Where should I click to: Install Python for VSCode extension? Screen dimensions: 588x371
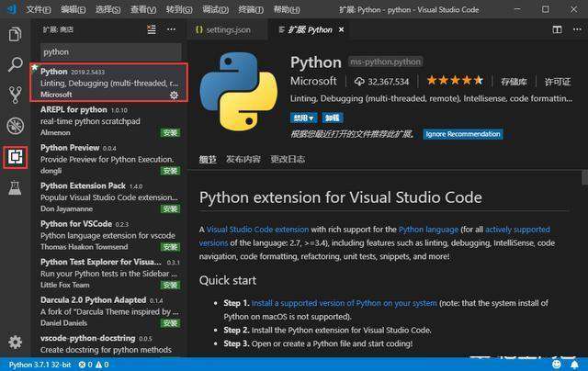pyautogui.click(x=170, y=247)
